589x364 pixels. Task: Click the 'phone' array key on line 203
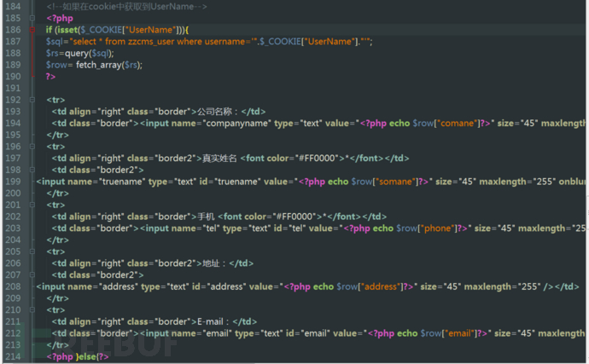click(437, 228)
